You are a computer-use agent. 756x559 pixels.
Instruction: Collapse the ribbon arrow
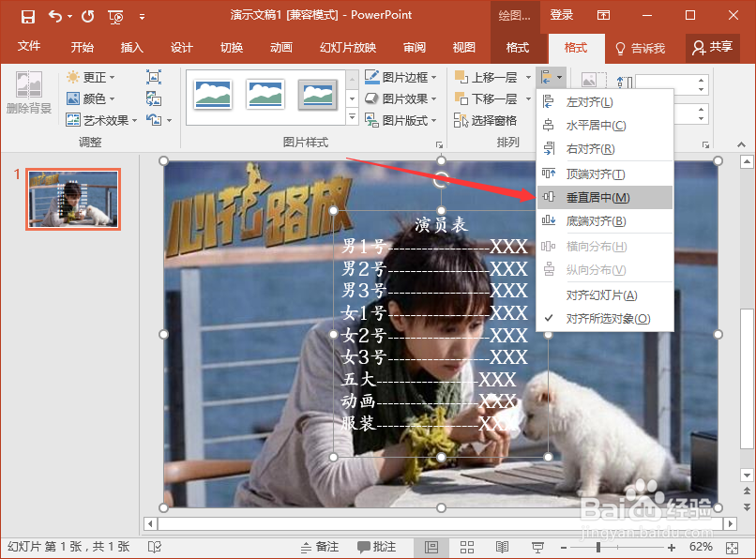pyautogui.click(x=741, y=144)
